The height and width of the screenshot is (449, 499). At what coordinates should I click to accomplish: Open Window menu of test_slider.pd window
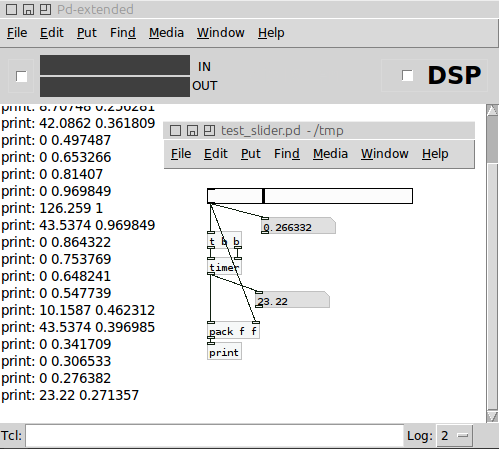tap(385, 154)
